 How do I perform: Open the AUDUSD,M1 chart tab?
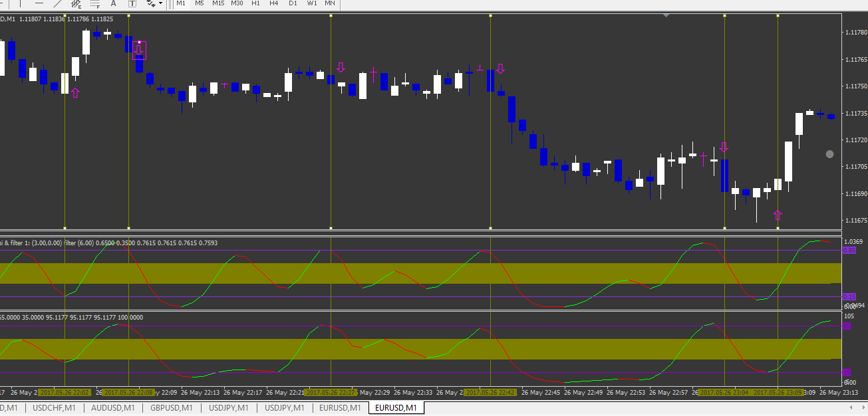[112, 407]
